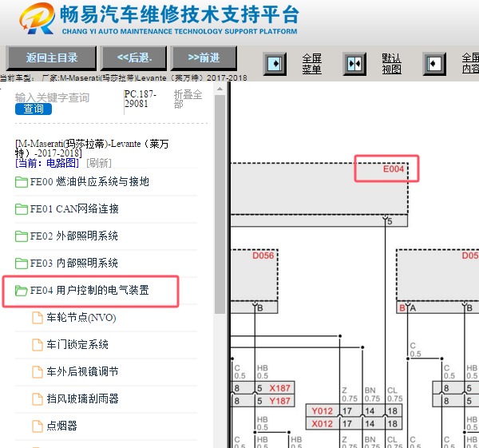Click the 车轮节点(NVO) file icon

pyautogui.click(x=38, y=318)
